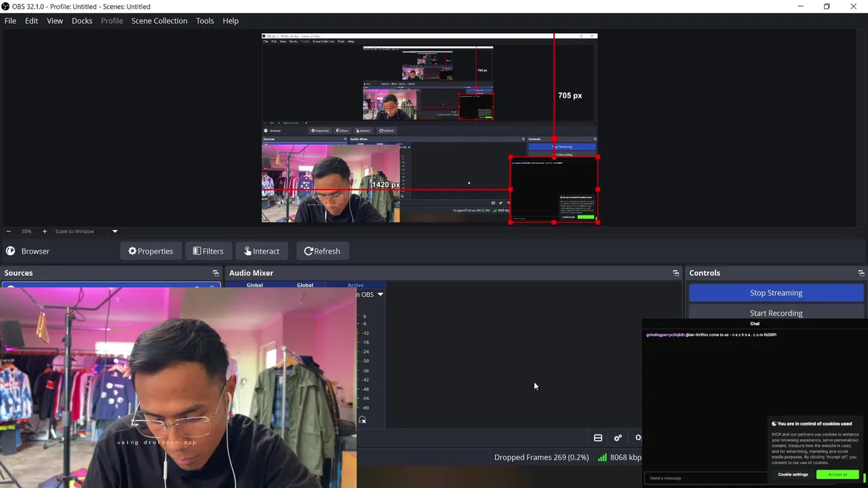Image resolution: width=868 pixels, height=488 pixels.
Task: Click Start Recording
Action: coord(776,312)
